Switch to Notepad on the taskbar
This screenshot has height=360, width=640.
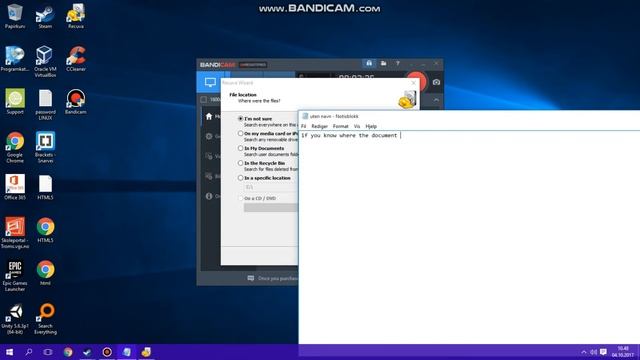(127, 352)
